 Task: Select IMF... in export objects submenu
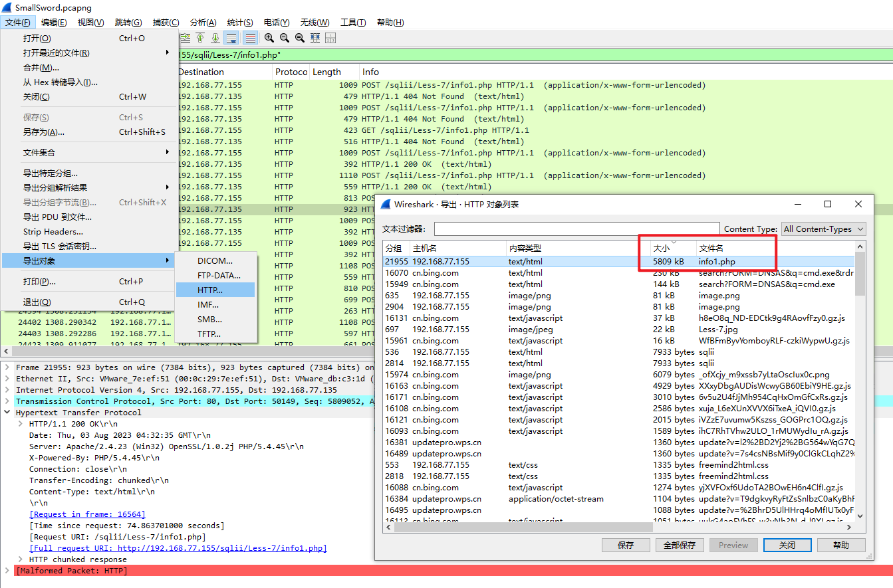(x=215, y=305)
